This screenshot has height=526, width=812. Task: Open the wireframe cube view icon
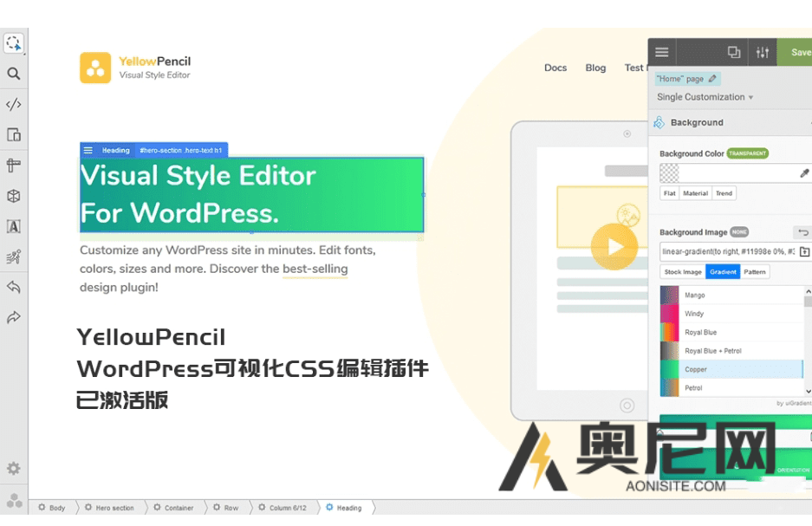[x=14, y=196]
